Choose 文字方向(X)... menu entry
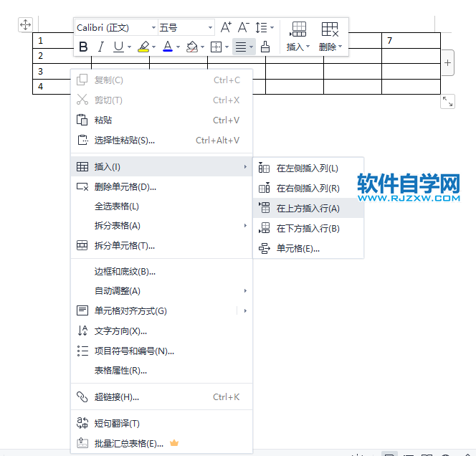This screenshot has width=476, height=456. (161, 331)
